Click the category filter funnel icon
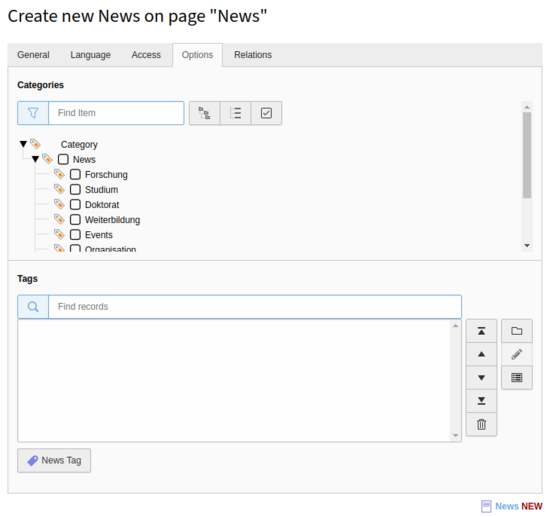 (x=33, y=113)
